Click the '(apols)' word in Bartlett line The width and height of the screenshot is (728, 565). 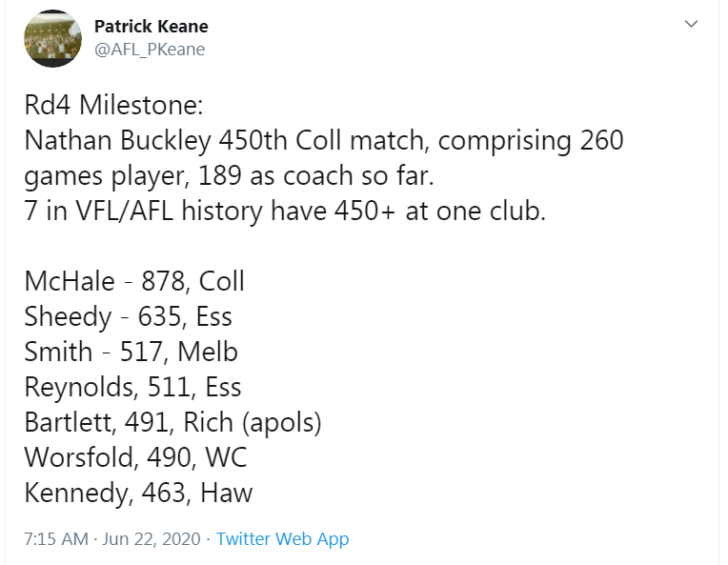(x=282, y=423)
